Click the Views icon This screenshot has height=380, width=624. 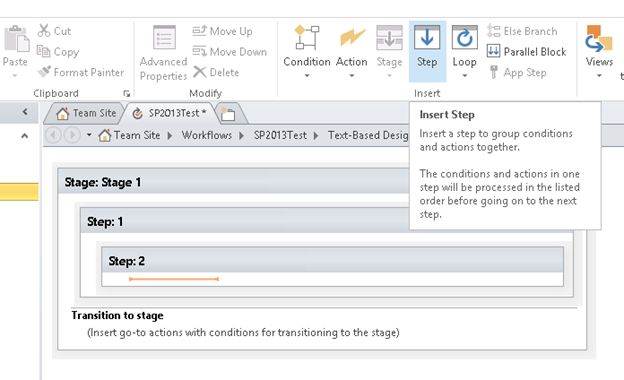[599, 38]
